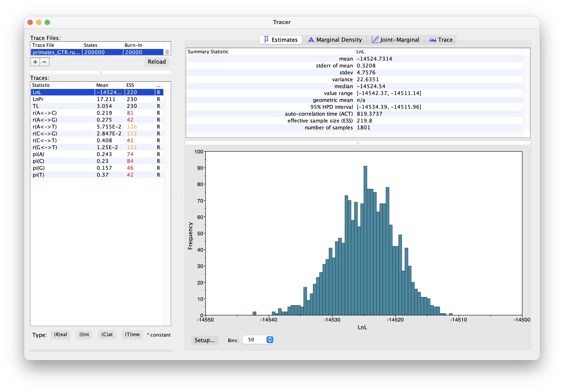Screen dimensions: 564x392
Task: Add a trace file with plus button
Action: pos(35,62)
